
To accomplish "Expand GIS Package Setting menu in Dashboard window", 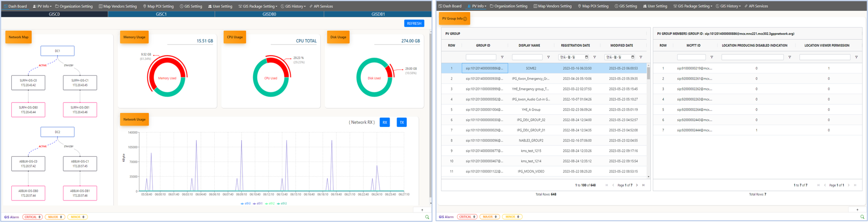I will point(258,6).
